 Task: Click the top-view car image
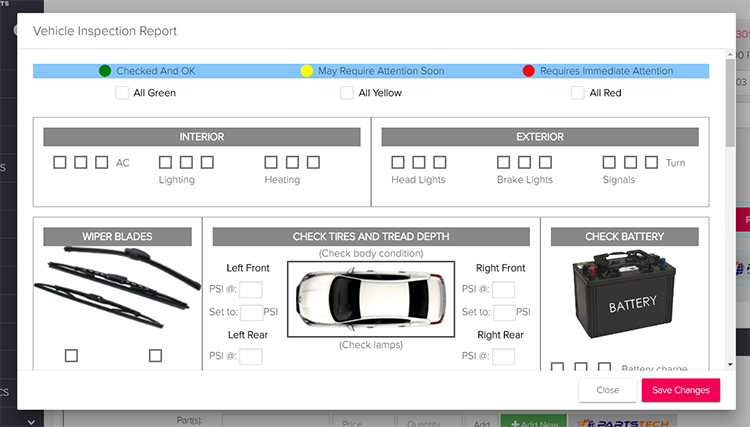coord(371,299)
